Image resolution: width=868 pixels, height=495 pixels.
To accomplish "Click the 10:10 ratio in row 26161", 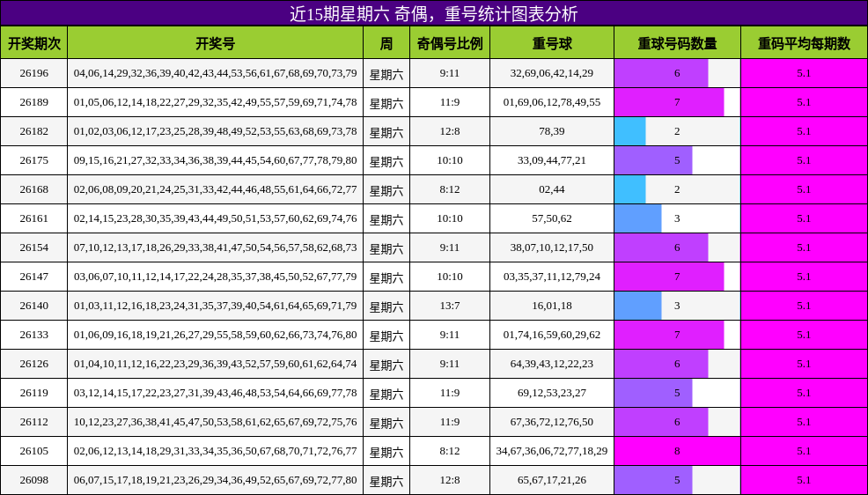I will 450,218.
